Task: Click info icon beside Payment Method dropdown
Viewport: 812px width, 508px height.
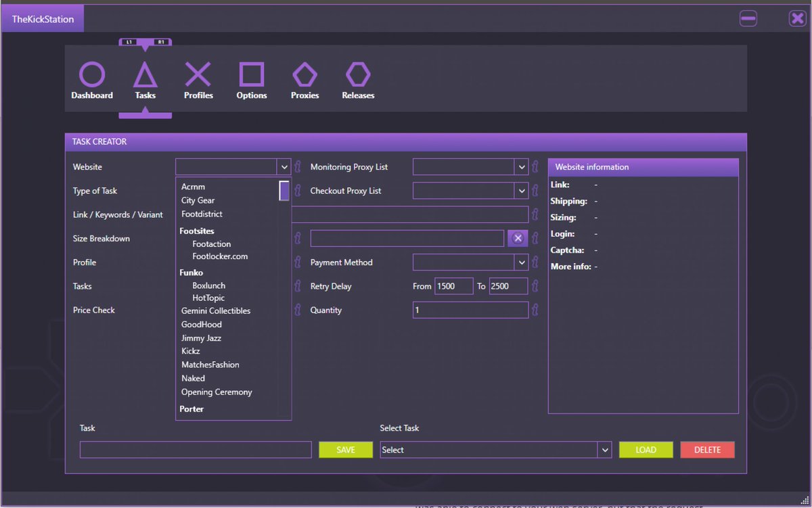Action: tap(535, 262)
